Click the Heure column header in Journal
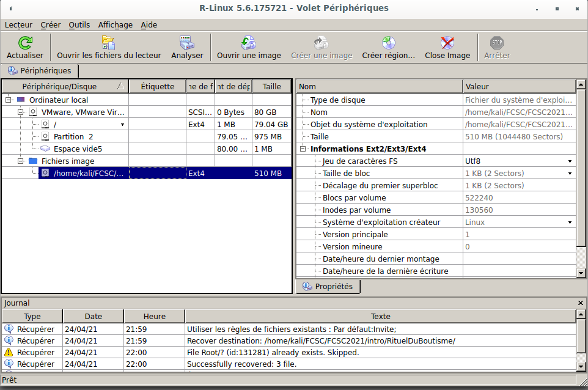The width and height of the screenshot is (588, 390). click(x=154, y=316)
